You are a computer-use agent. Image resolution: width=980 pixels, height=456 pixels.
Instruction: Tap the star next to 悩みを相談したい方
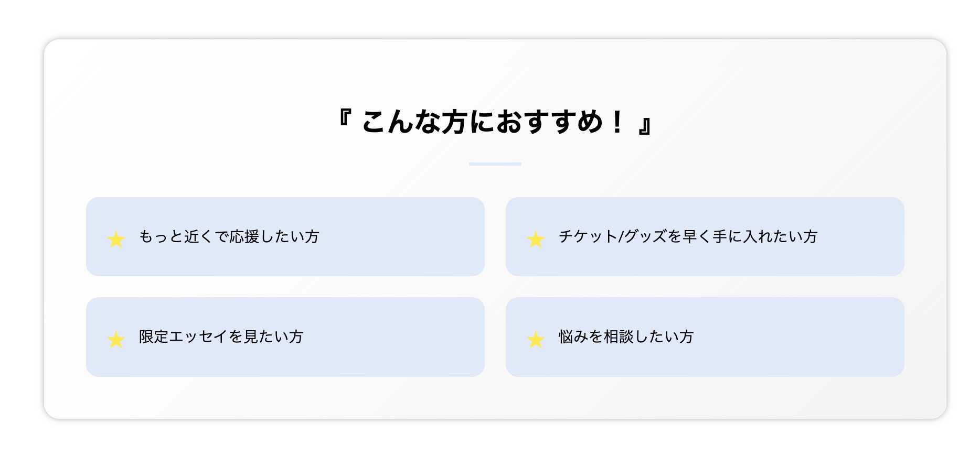[536, 340]
